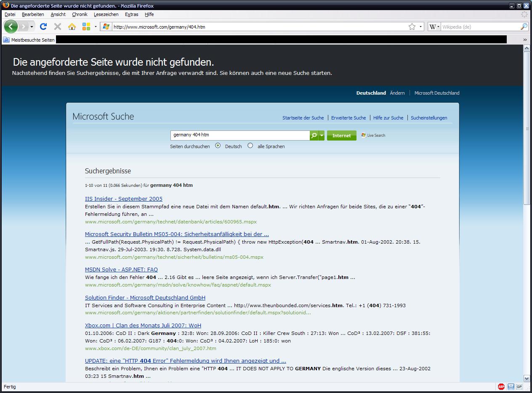Click the colored grid toolbar icon
Image resolution: width=532 pixels, height=393 pixels.
86,27
